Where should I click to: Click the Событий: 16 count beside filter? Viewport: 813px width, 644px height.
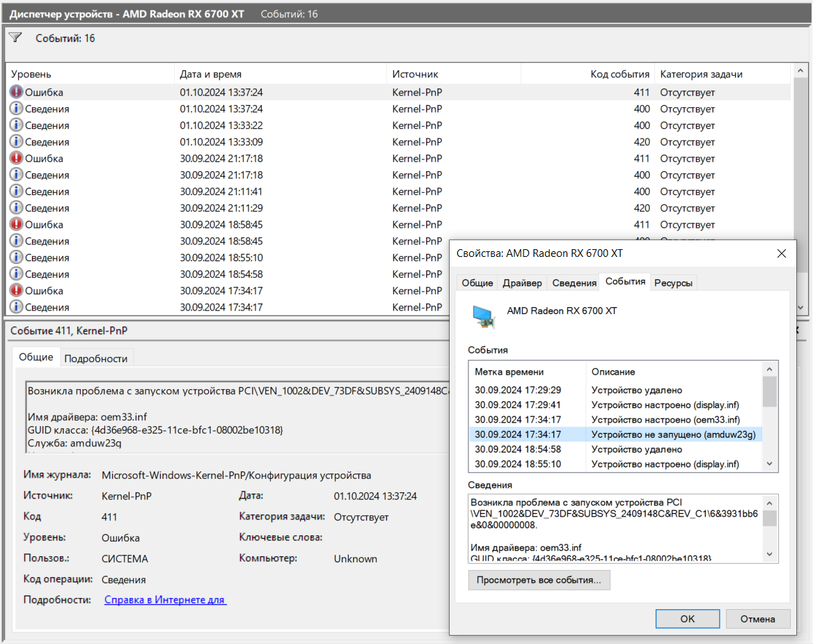pyautogui.click(x=65, y=38)
